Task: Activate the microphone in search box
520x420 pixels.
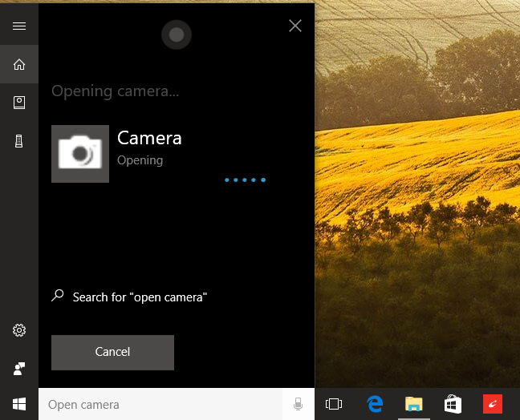Action: pyautogui.click(x=299, y=404)
